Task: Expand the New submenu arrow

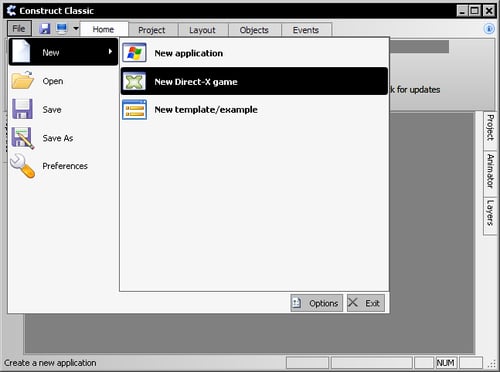Action: (x=110, y=52)
